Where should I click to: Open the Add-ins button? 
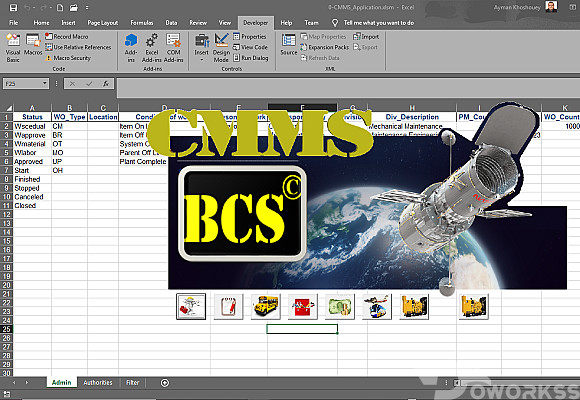[131, 47]
